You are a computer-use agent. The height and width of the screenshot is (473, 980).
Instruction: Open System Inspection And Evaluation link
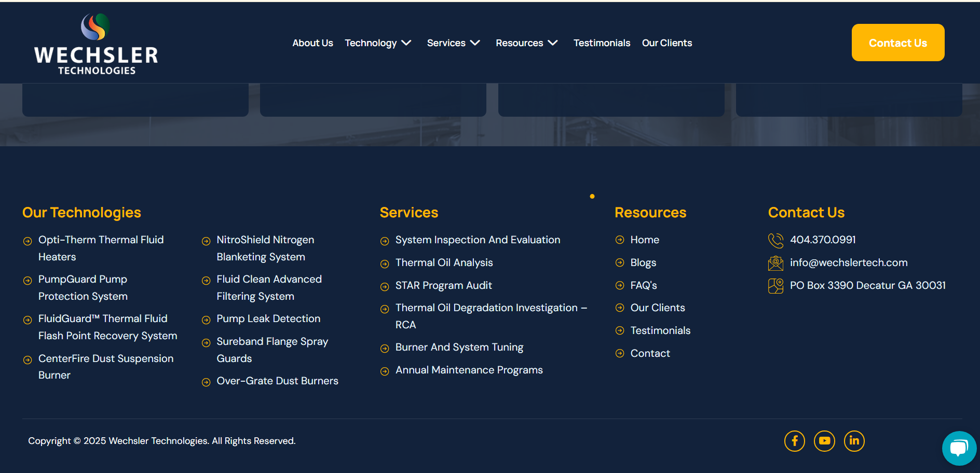[478, 240]
